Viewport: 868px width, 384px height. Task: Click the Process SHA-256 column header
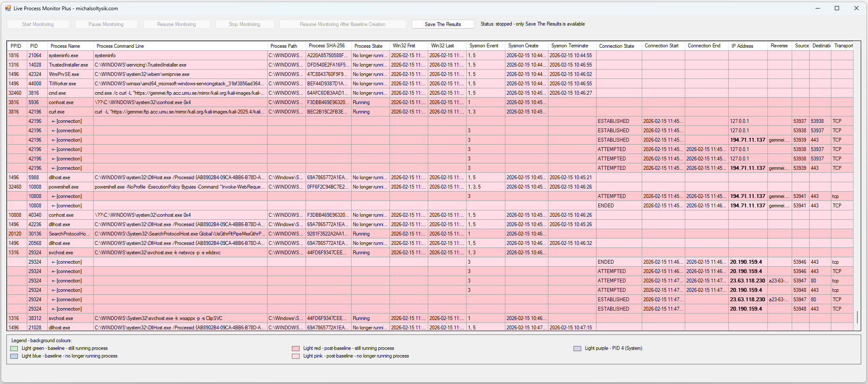pos(327,46)
